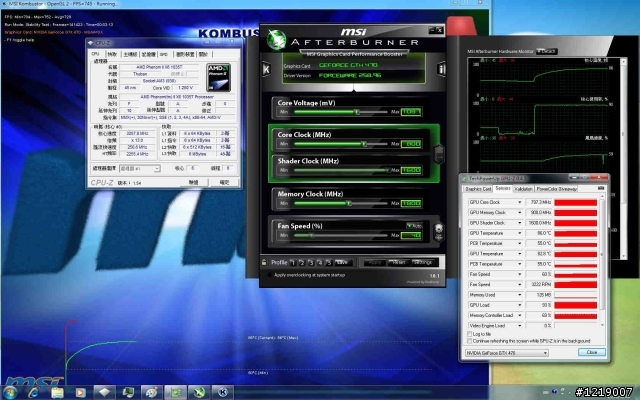Launch Internet Explorer from the taskbar
This screenshot has width=640, height=400.
(33, 393)
